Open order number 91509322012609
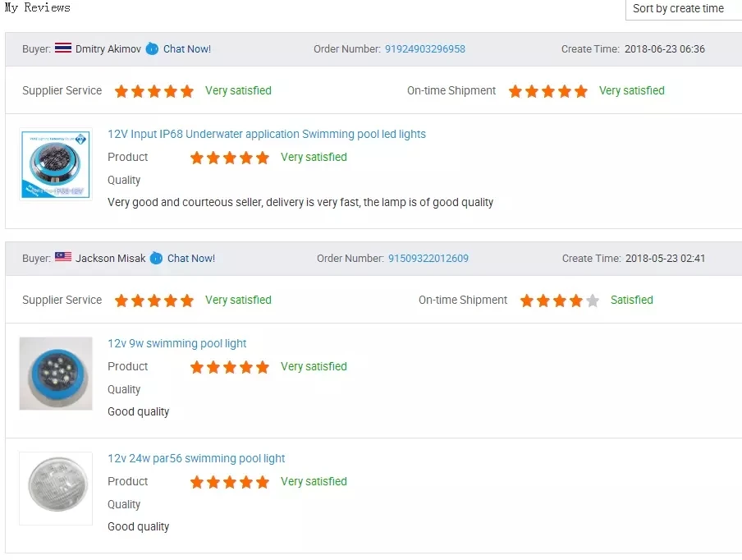The width and height of the screenshot is (742, 560). coord(428,259)
